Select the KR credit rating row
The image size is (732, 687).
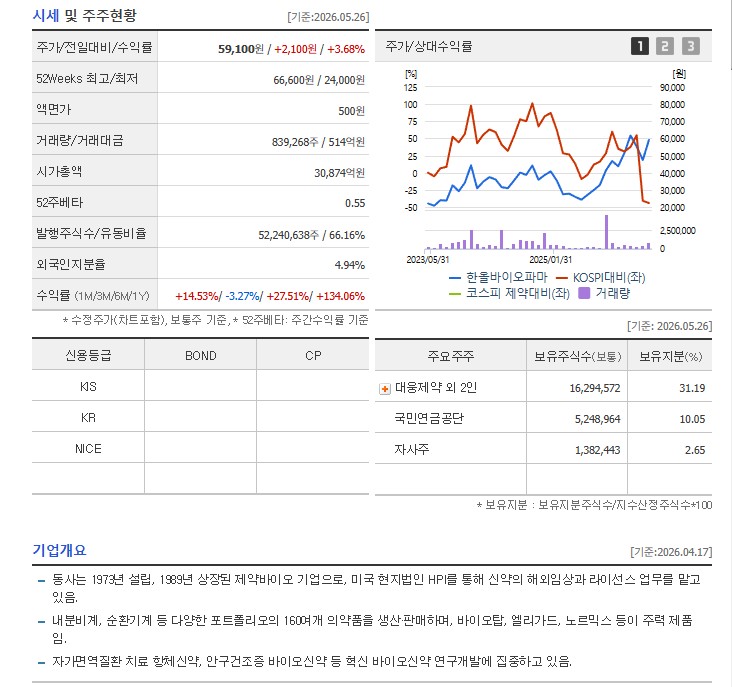[200, 417]
